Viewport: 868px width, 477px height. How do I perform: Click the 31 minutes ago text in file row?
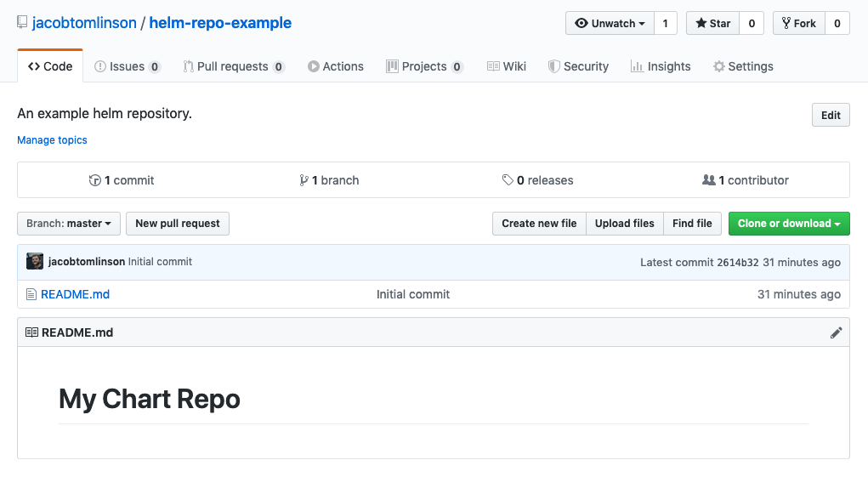click(799, 294)
